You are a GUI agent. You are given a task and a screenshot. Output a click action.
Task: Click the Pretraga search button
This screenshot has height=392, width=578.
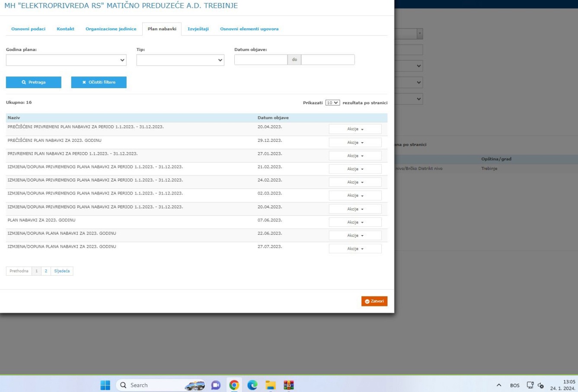tap(34, 82)
